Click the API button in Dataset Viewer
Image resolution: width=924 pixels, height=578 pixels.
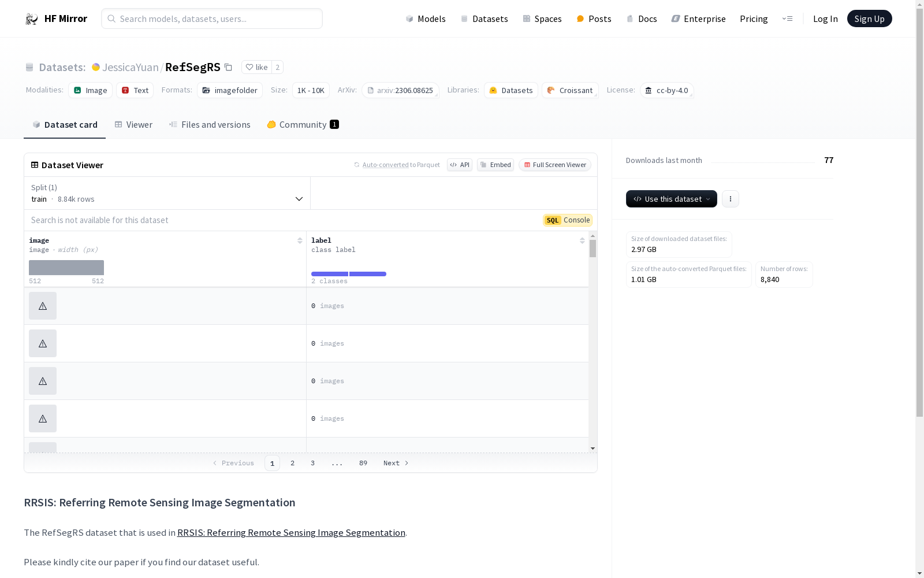(x=460, y=165)
